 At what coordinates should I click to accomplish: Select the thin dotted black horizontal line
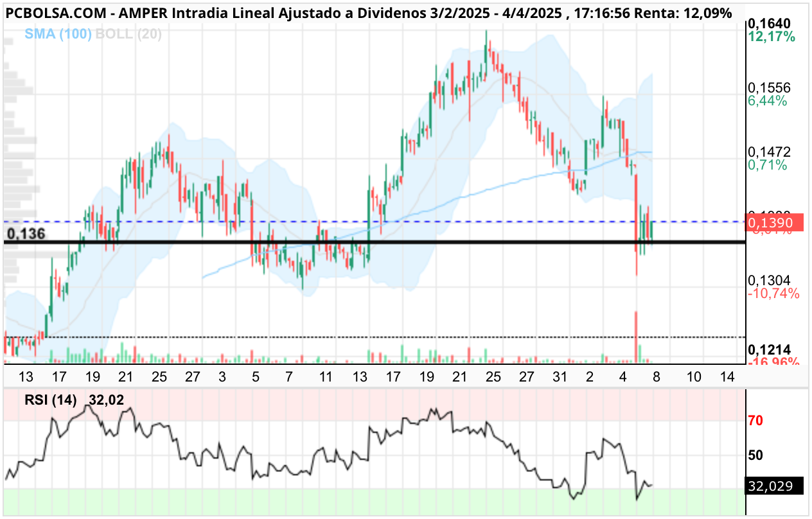click(x=375, y=337)
